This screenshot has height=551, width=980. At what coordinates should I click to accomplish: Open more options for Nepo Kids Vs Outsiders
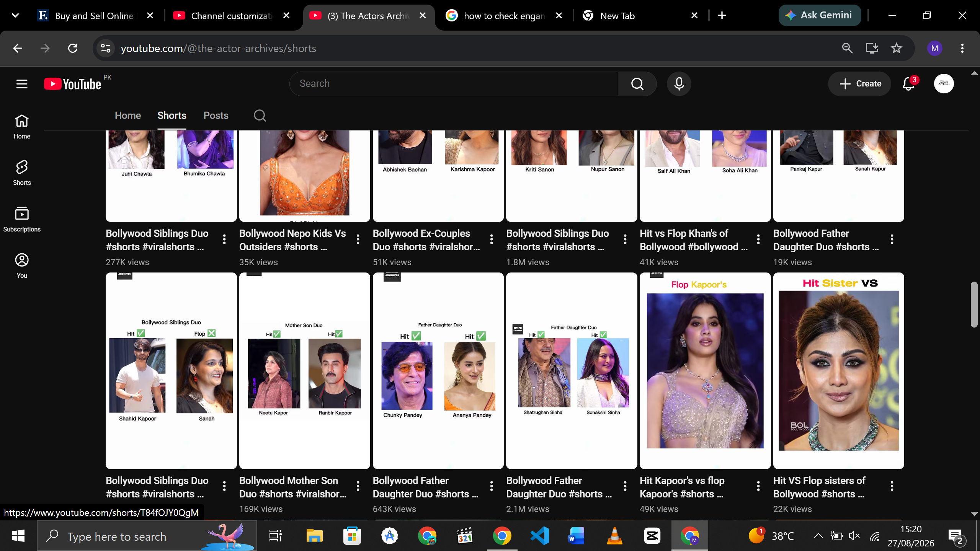(x=358, y=240)
